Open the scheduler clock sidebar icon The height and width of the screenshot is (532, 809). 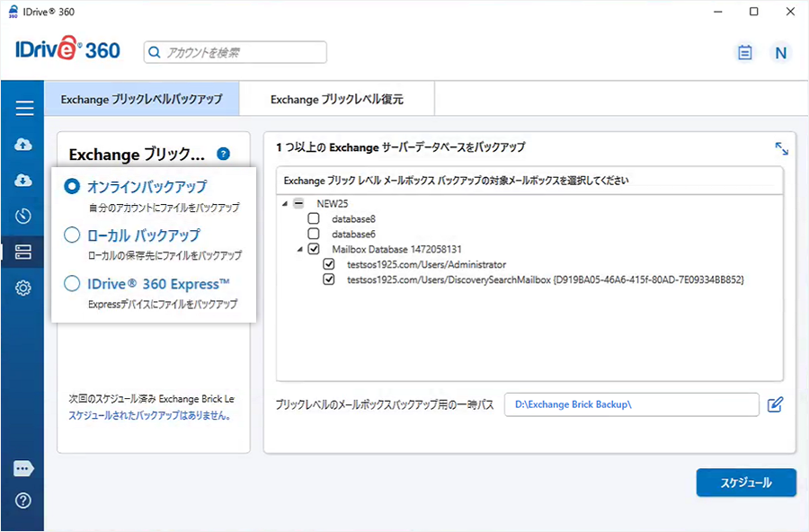click(x=24, y=216)
